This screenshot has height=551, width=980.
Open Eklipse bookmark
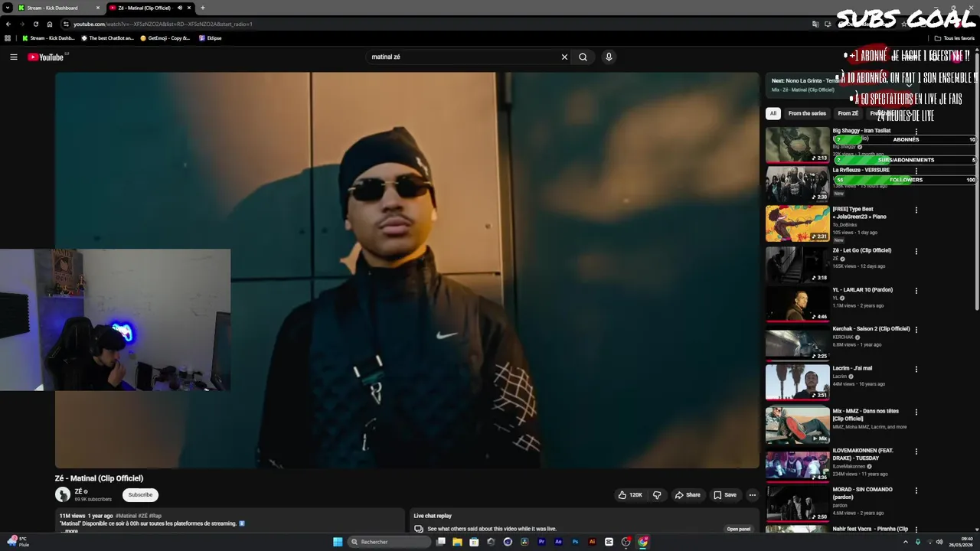tap(211, 37)
